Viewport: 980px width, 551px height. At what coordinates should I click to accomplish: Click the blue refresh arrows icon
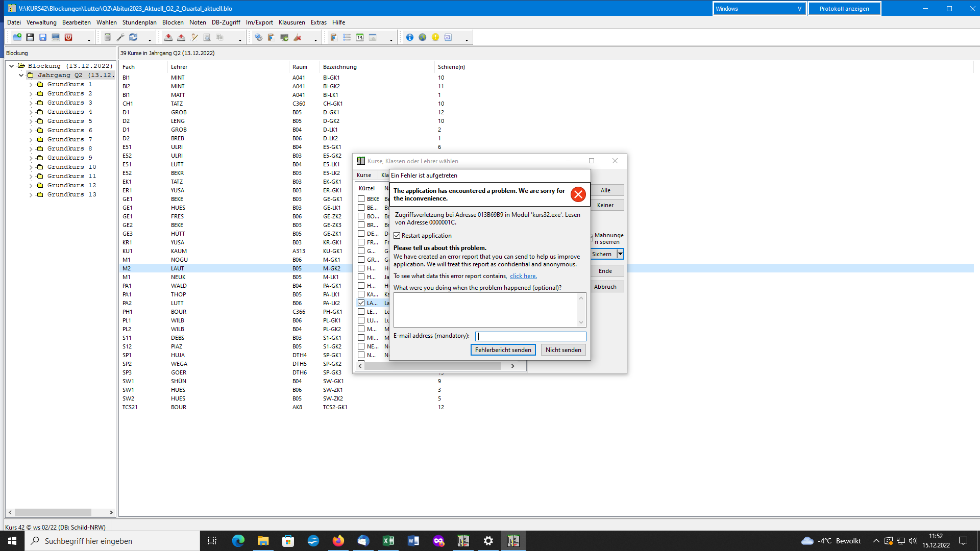(x=133, y=37)
